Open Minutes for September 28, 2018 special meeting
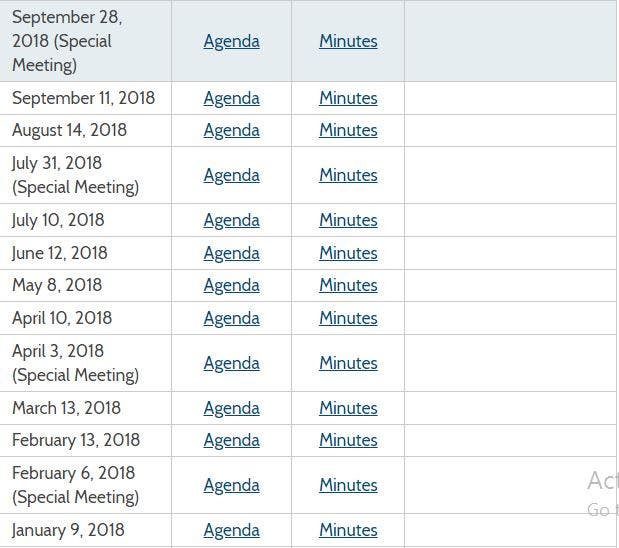Screen dimensions: 619x548 coord(348,41)
